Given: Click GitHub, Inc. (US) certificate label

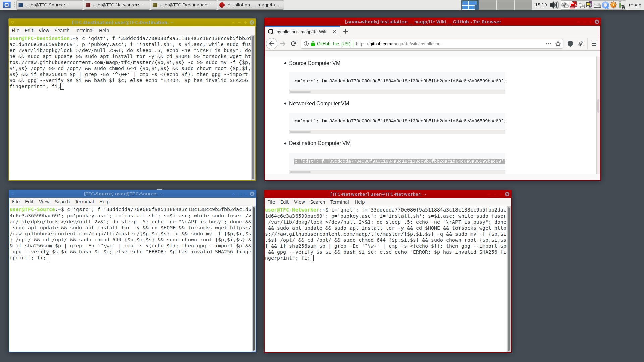Looking at the screenshot, I should tap(333, 44).
